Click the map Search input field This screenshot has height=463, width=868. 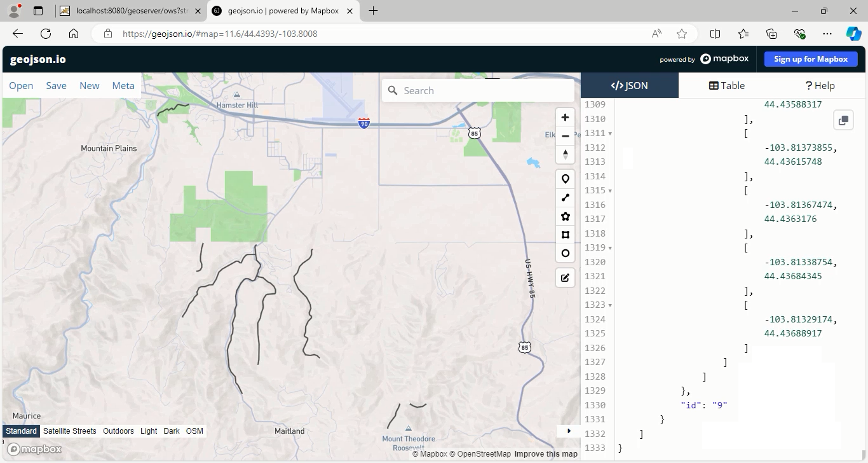pyautogui.click(x=484, y=91)
